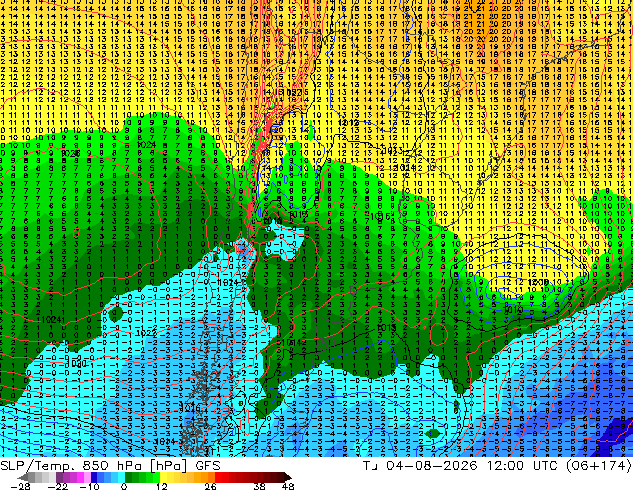Pick the bright yellow legend swatch
634x490 pixels.
[163, 477]
